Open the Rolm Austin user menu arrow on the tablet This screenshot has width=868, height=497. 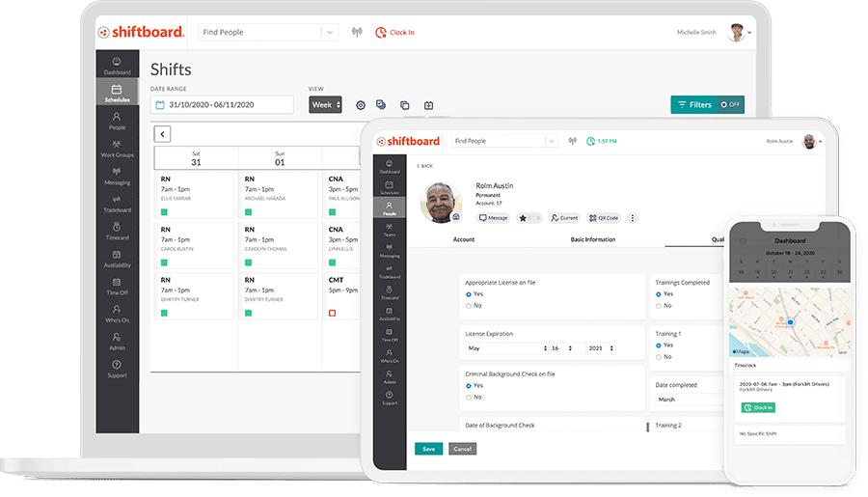pyautogui.click(x=821, y=142)
